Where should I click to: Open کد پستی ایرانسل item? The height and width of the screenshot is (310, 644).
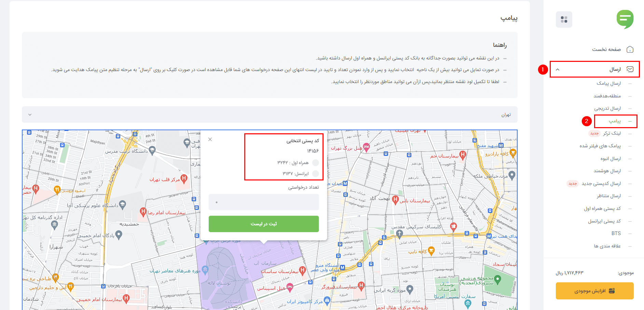tap(604, 221)
